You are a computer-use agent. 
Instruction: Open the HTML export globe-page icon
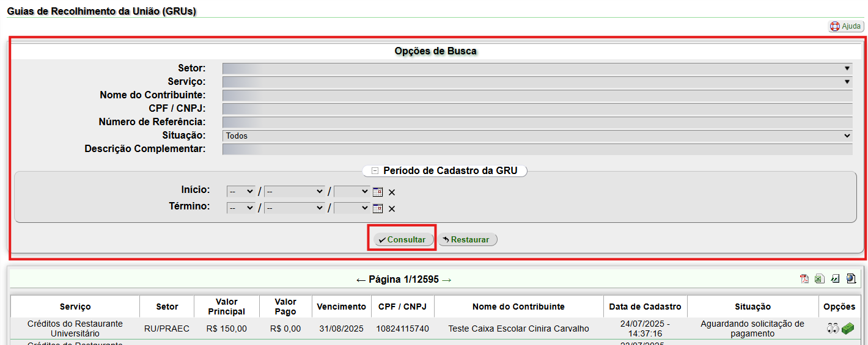pyautogui.click(x=851, y=279)
